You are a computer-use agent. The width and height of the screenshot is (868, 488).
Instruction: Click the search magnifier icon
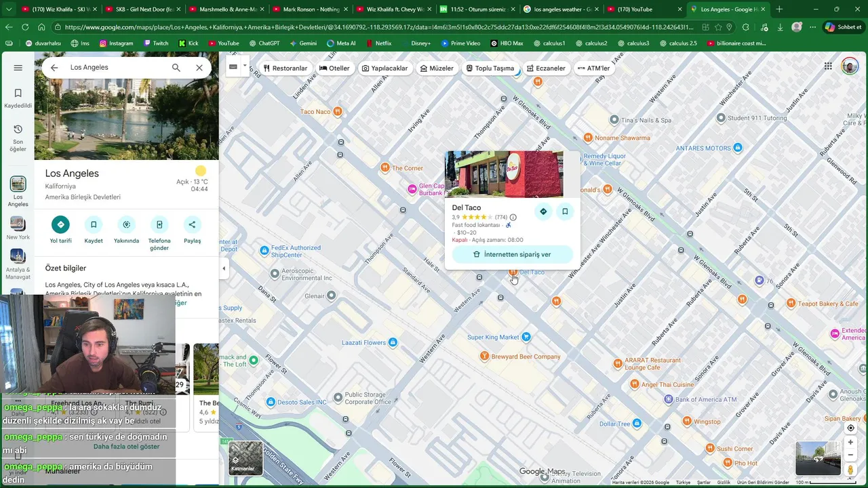point(176,68)
